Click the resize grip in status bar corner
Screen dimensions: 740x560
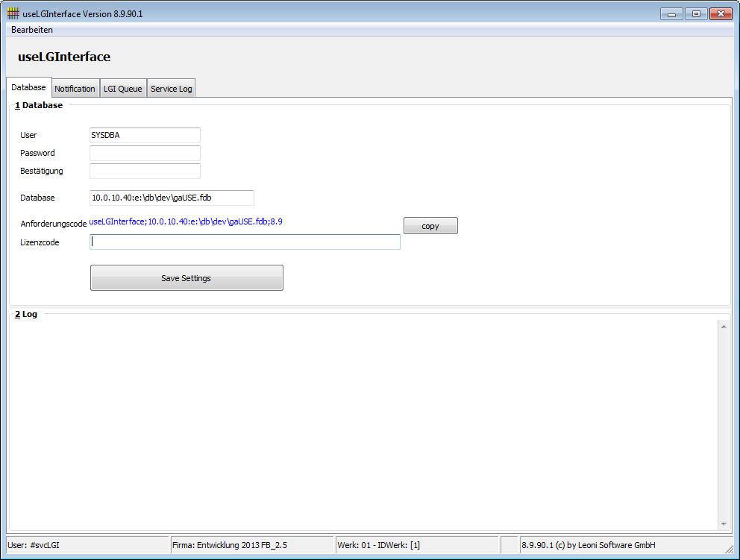click(x=729, y=549)
